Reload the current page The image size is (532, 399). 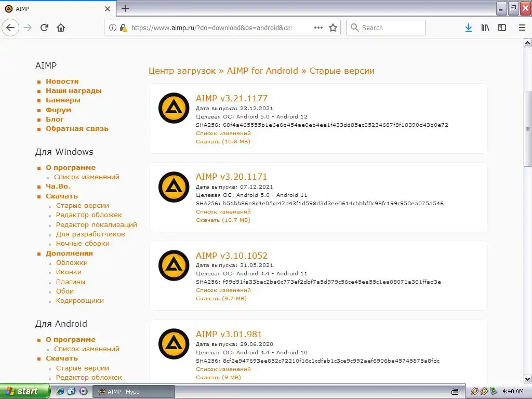point(44,28)
